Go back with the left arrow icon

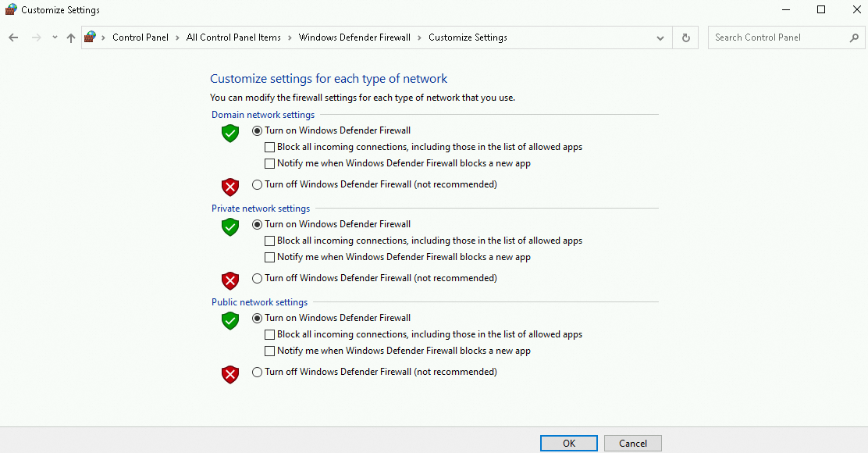[x=13, y=37]
